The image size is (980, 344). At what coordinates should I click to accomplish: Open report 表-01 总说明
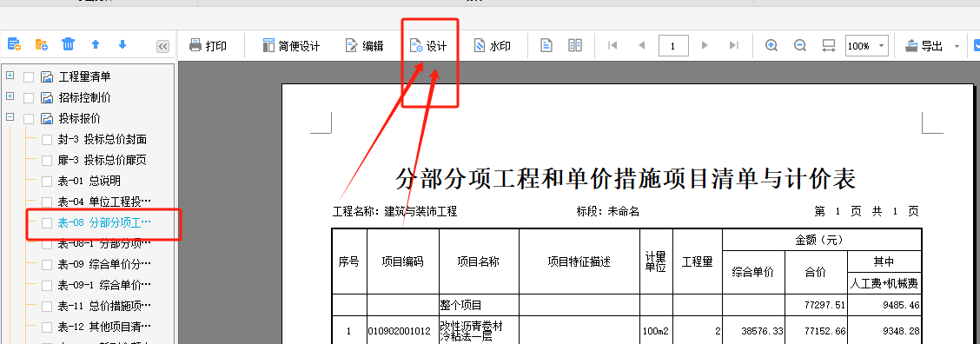coord(89,181)
